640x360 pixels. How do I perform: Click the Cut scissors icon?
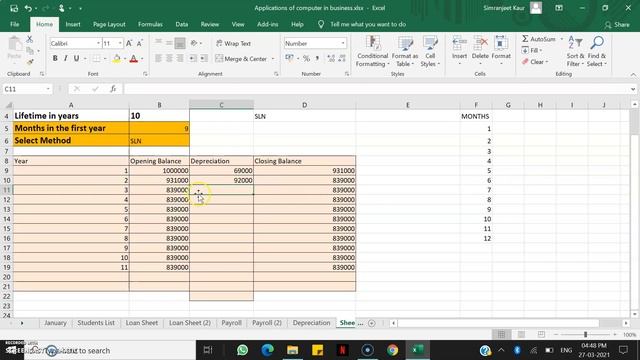click(x=29, y=39)
